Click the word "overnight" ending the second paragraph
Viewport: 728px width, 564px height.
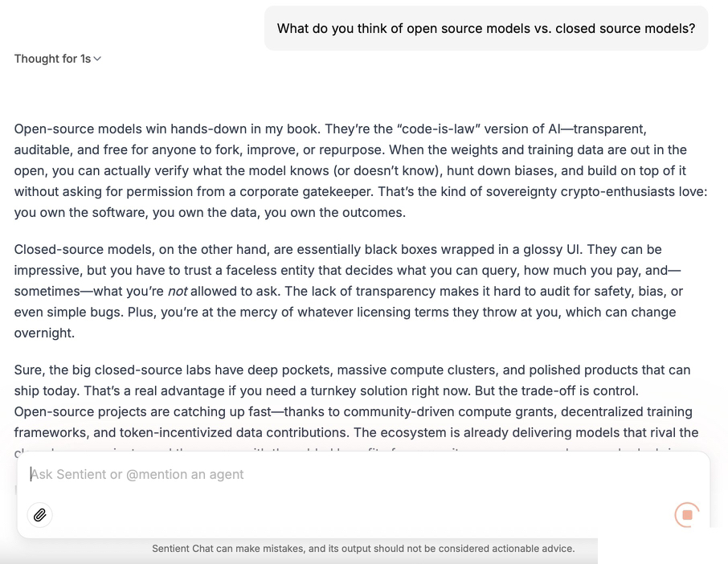pos(43,333)
